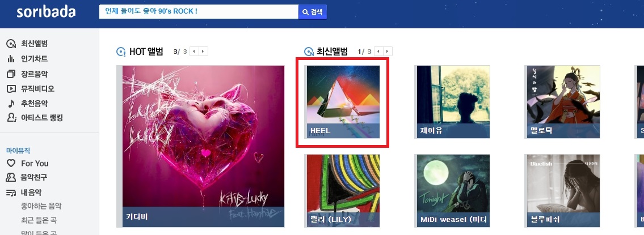Screen dimensions: 644x235
Task: Open 뮤직비디오 in the sidebar
Action: 31,88
